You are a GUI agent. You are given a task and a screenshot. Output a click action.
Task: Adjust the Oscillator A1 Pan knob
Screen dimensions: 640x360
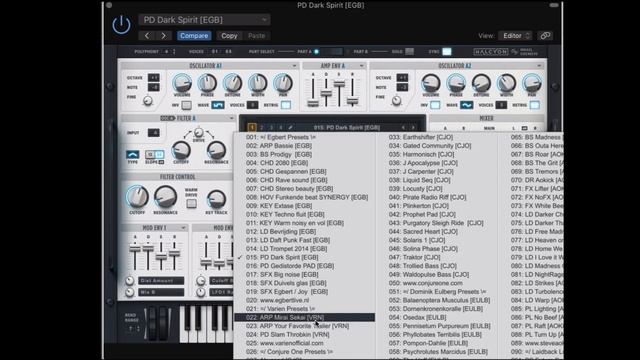(x=283, y=83)
